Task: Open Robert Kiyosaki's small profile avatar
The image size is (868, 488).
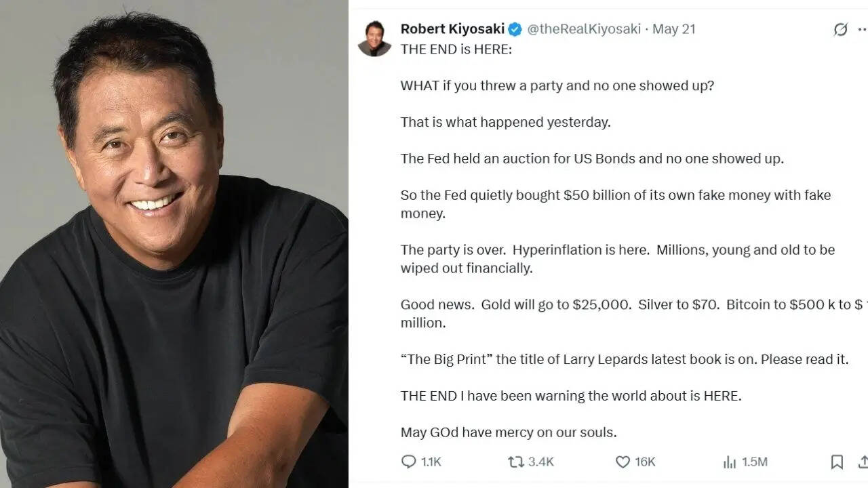Action: pyautogui.click(x=374, y=38)
